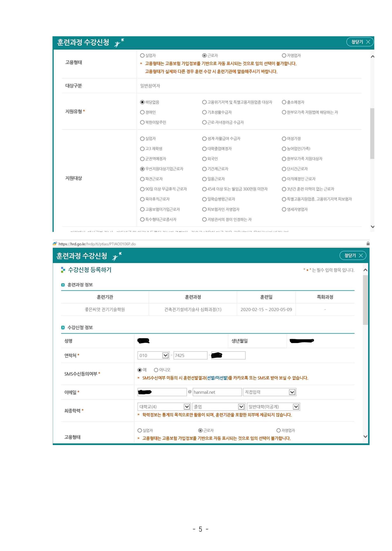Click up arrow on lower panel scrollbar
Screen dimensions: 392x551
point(365,270)
